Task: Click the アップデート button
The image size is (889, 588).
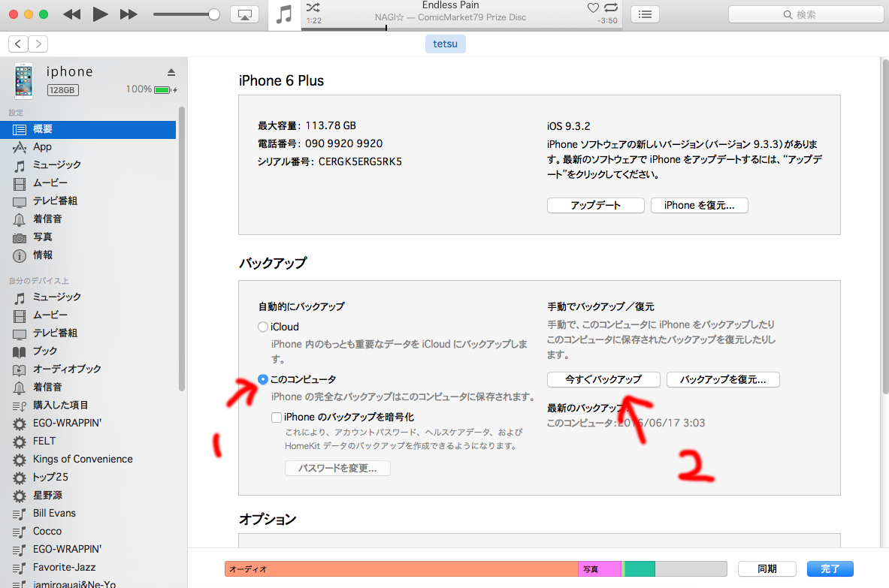Action: click(x=595, y=205)
